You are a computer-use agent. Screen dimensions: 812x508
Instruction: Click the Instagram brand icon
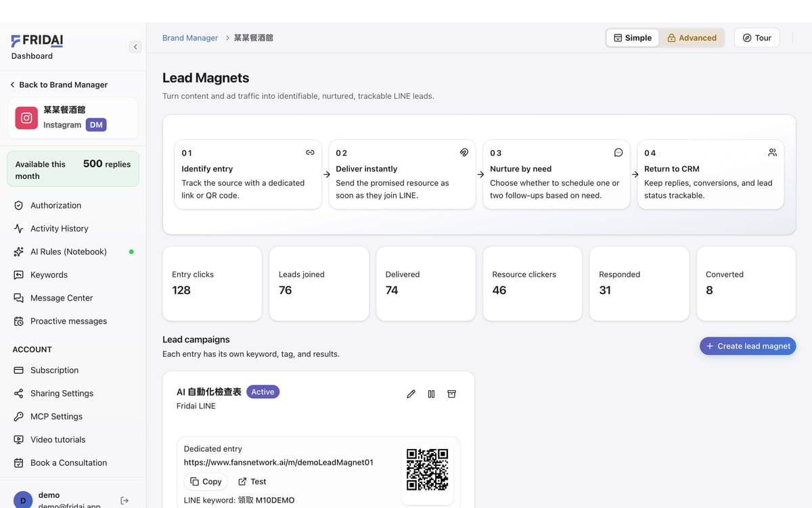click(x=26, y=118)
